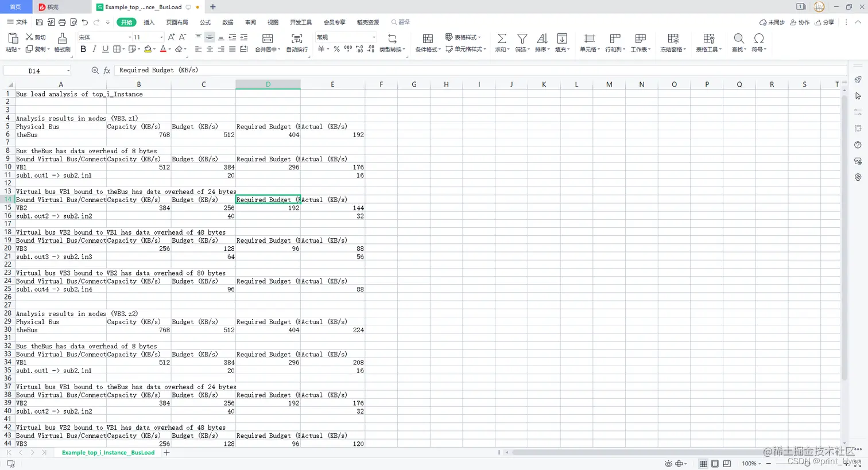Open the Page Layout (页面布局) tab
The height and width of the screenshot is (470, 868).
tap(177, 22)
